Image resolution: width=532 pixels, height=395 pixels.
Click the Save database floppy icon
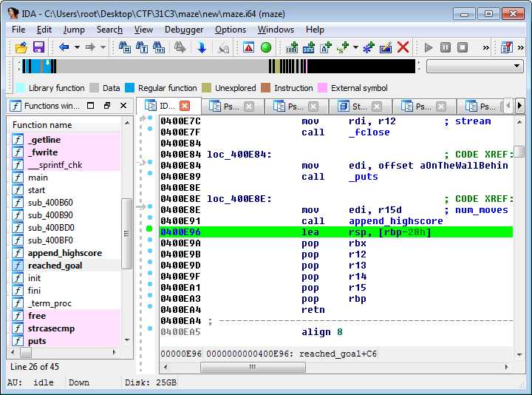(38, 47)
